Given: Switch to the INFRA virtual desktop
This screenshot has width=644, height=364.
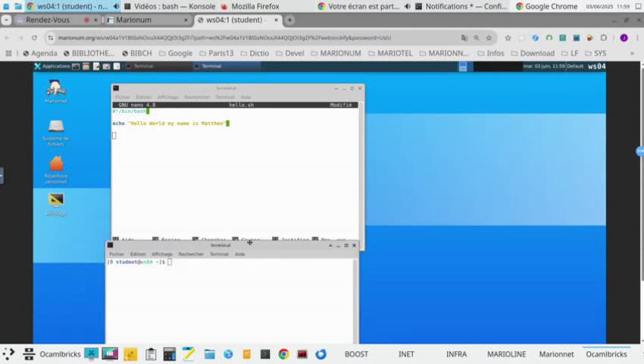Looking at the screenshot, I should (x=456, y=354).
